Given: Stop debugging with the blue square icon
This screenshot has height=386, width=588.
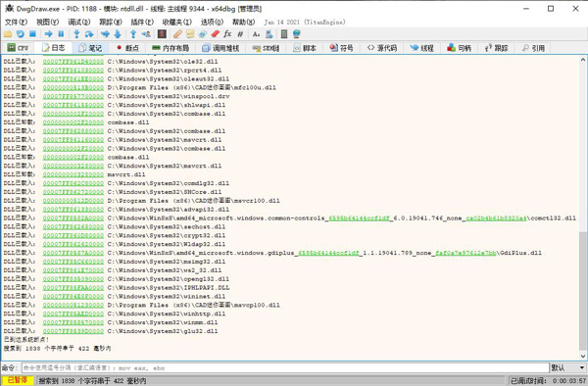Looking at the screenshot, I should coord(32,34).
